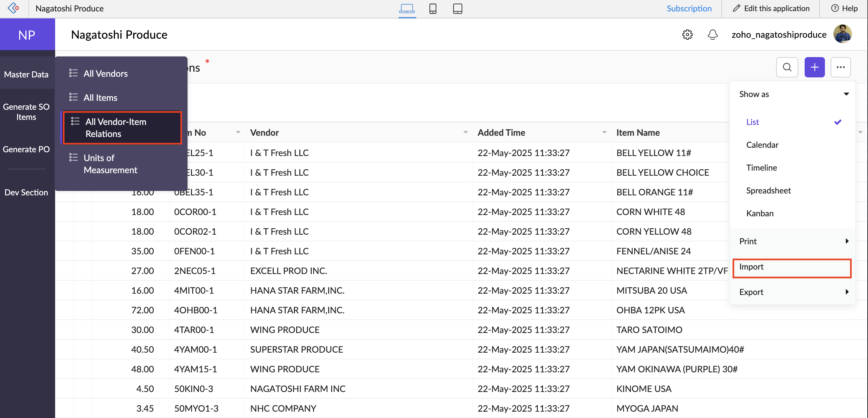Image resolution: width=868 pixels, height=418 pixels.
Task: Switch to laptop device preview
Action: click(407, 8)
